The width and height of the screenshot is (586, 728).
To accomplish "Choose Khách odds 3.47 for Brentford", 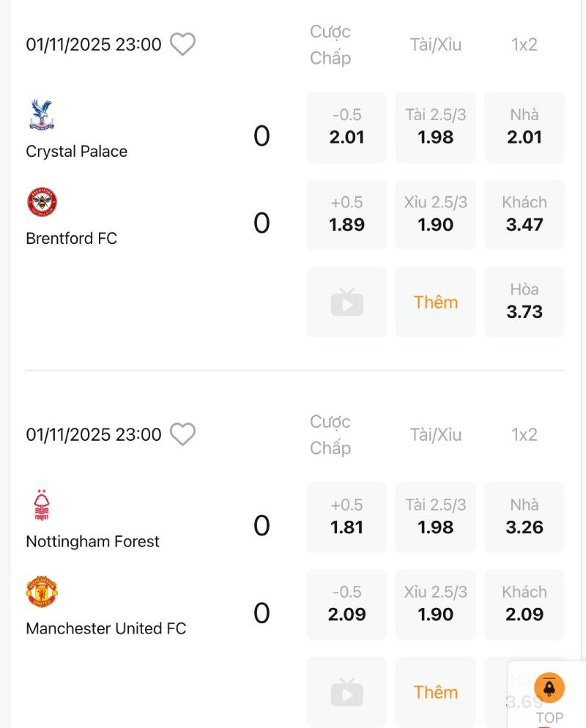I will coord(524,215).
